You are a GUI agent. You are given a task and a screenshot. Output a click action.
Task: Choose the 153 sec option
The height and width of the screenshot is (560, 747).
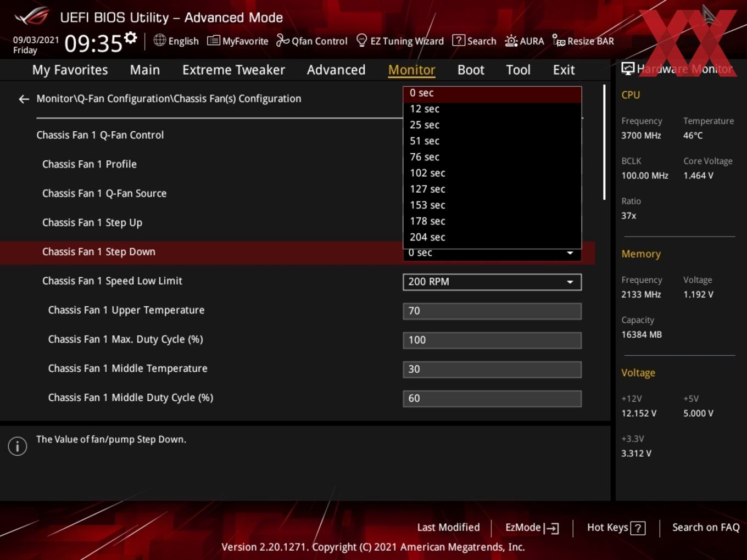click(x=492, y=205)
